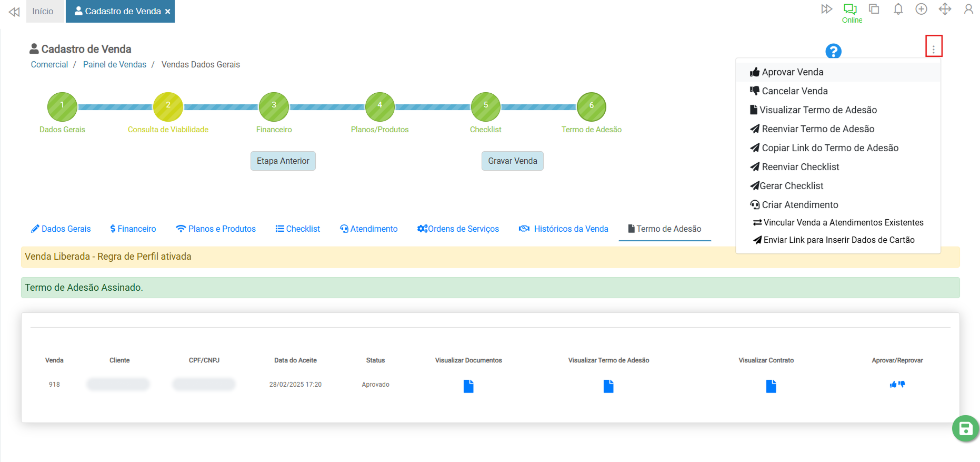Click the blue help question mark icon
The width and height of the screenshot is (980, 462).
click(833, 51)
